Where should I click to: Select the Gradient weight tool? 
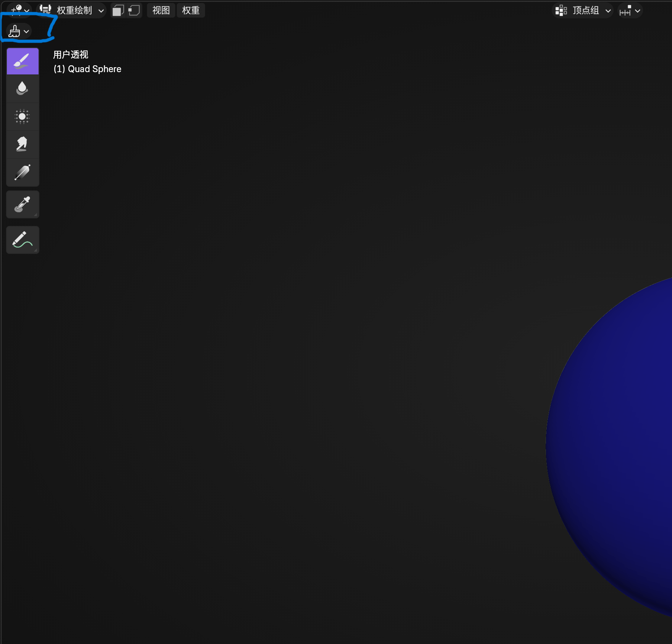tap(23, 172)
